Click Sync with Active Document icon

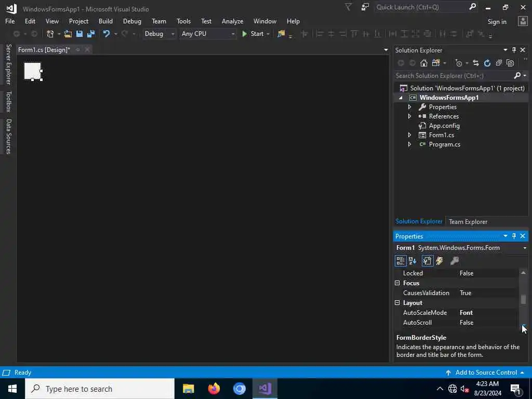tap(476, 63)
